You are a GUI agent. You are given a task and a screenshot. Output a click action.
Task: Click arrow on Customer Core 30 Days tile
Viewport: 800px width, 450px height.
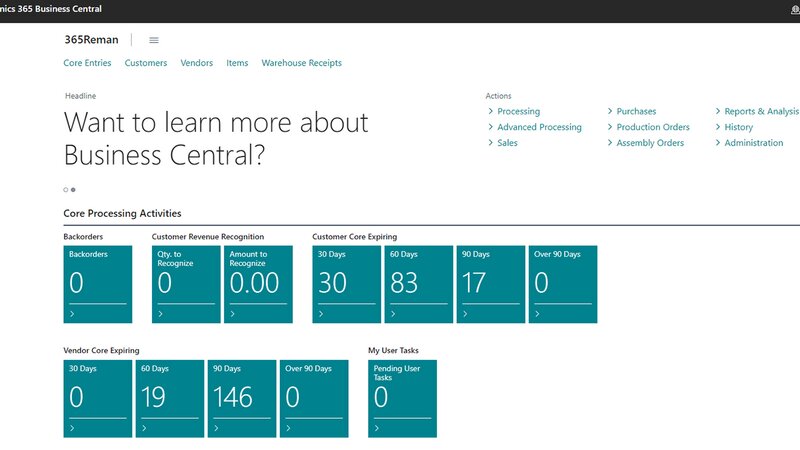321,314
